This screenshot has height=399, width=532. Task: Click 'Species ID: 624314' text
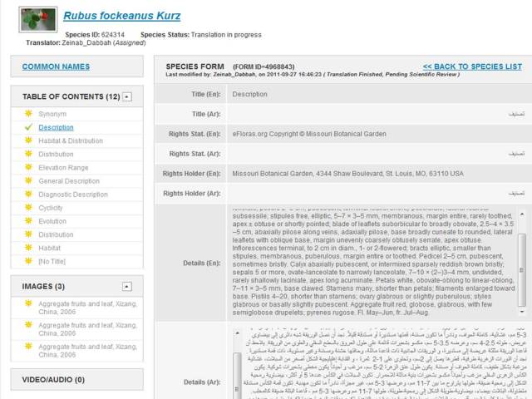pyautogui.click(x=95, y=35)
